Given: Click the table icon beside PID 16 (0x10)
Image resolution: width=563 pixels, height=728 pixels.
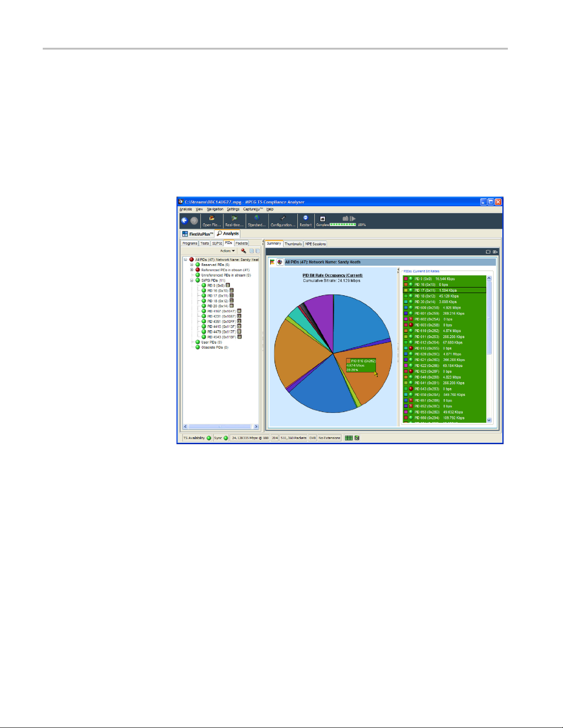Looking at the screenshot, I should (x=232, y=290).
